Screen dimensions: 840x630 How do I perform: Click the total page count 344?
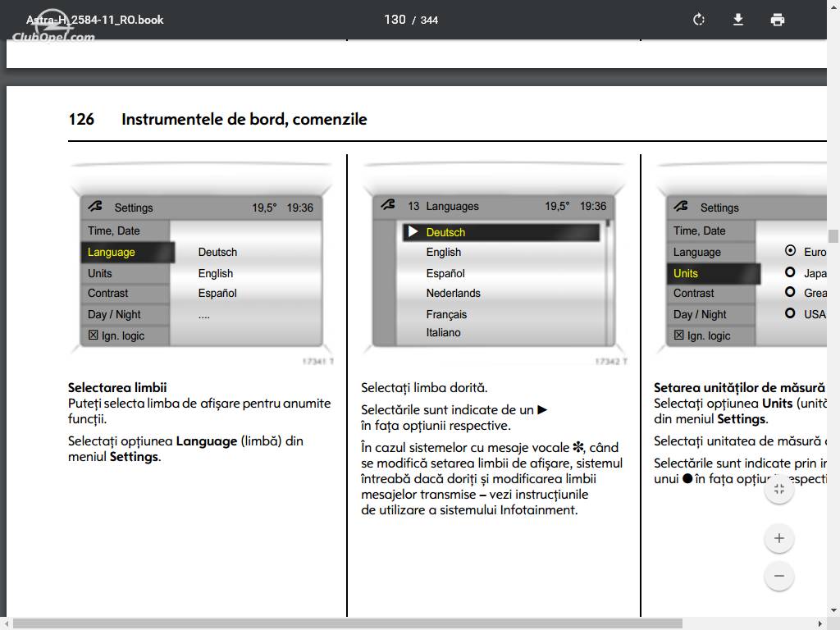pos(429,21)
